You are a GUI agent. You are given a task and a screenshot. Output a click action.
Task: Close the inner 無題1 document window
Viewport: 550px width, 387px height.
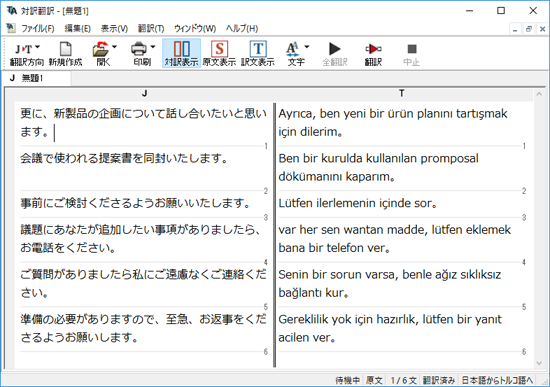point(542,29)
